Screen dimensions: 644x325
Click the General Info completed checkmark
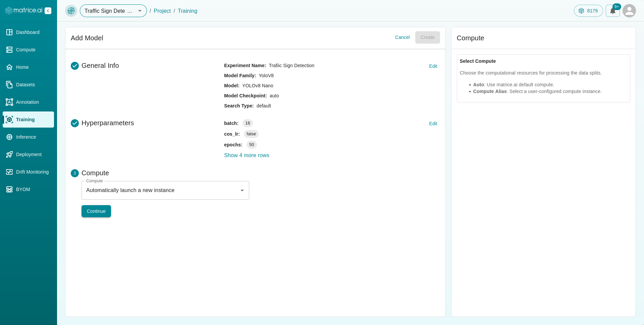tap(75, 66)
